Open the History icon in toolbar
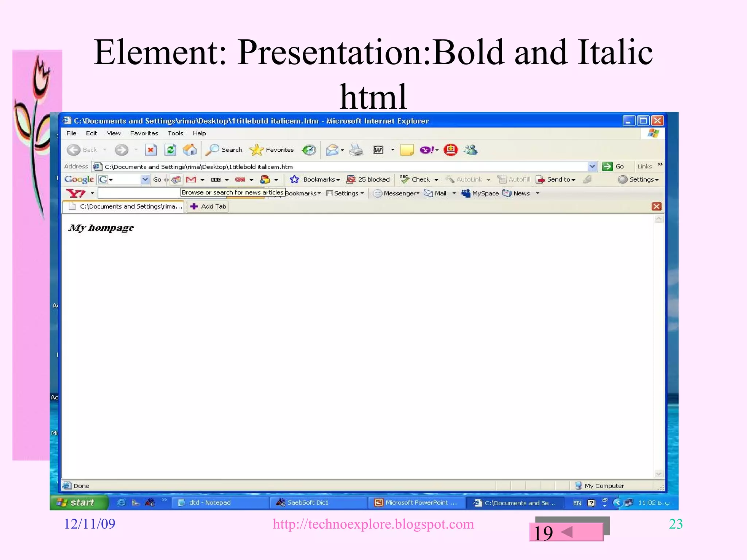Screen dimensions: 747x560 [309, 150]
